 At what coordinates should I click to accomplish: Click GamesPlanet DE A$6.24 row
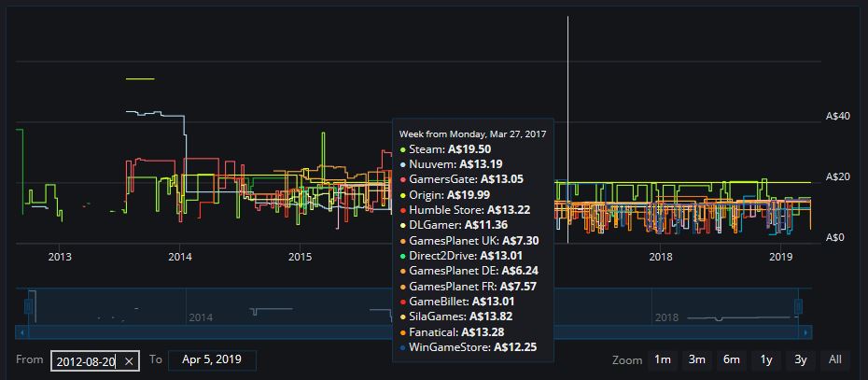pos(469,272)
